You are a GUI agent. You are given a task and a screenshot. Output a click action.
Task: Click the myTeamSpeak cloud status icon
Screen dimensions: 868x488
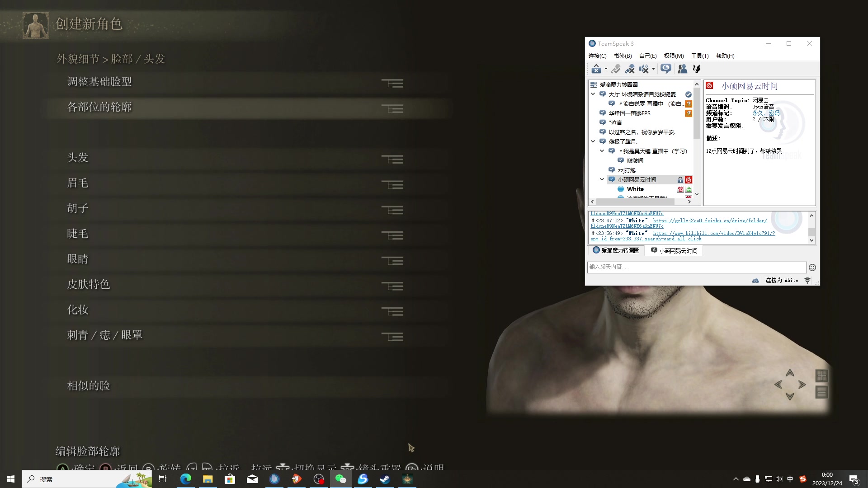click(x=755, y=281)
